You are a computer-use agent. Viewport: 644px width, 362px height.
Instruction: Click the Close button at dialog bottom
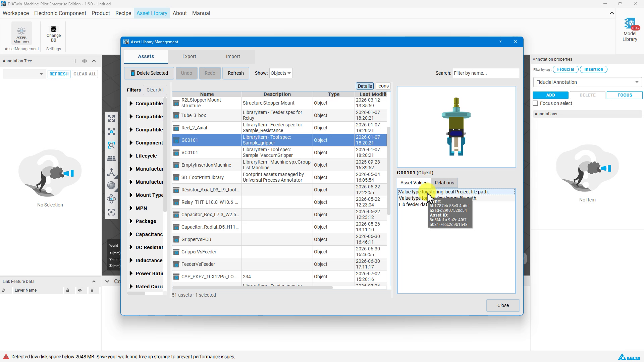[x=503, y=306]
